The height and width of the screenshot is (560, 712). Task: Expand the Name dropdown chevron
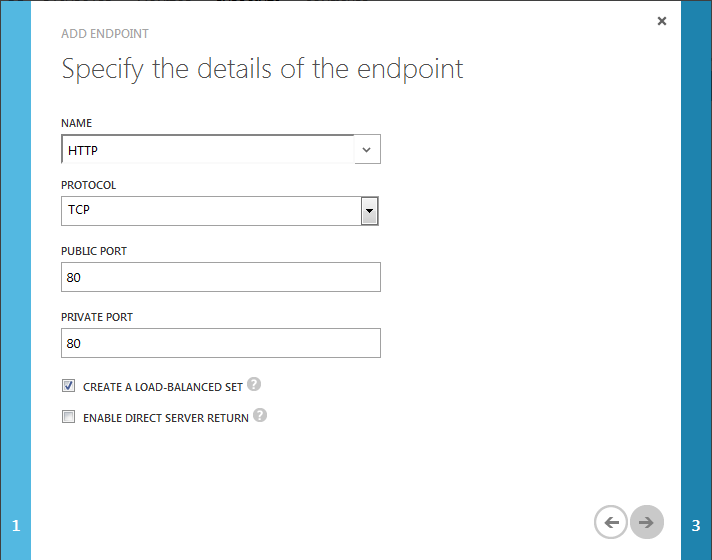coord(367,149)
